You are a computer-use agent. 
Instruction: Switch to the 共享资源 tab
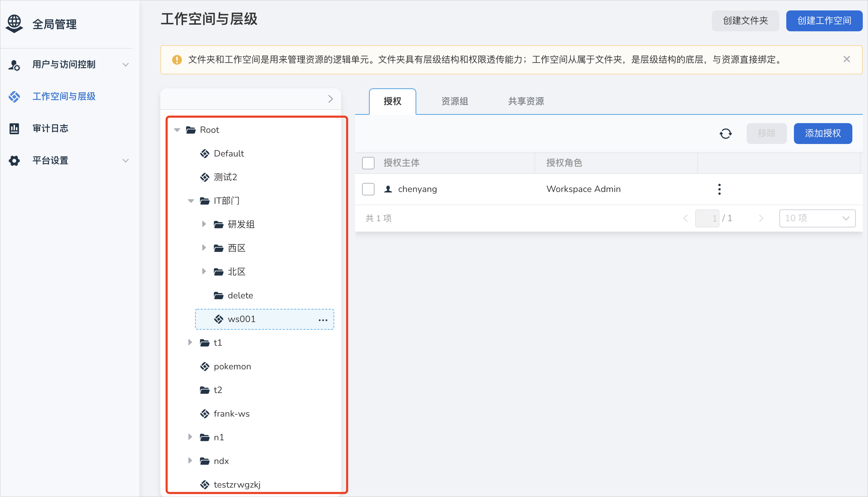[526, 101]
